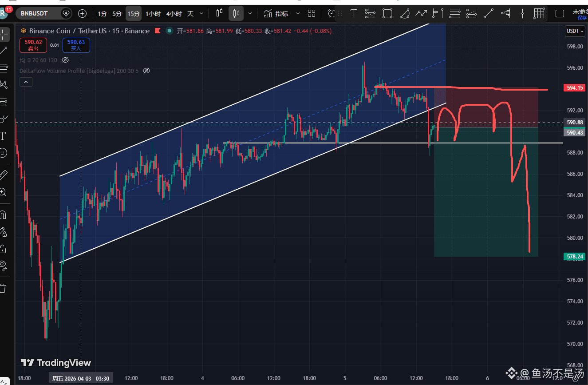Toggle stay-in-drawing-mode pencil lock
Viewport: 588px width, 385px height.
4,232
